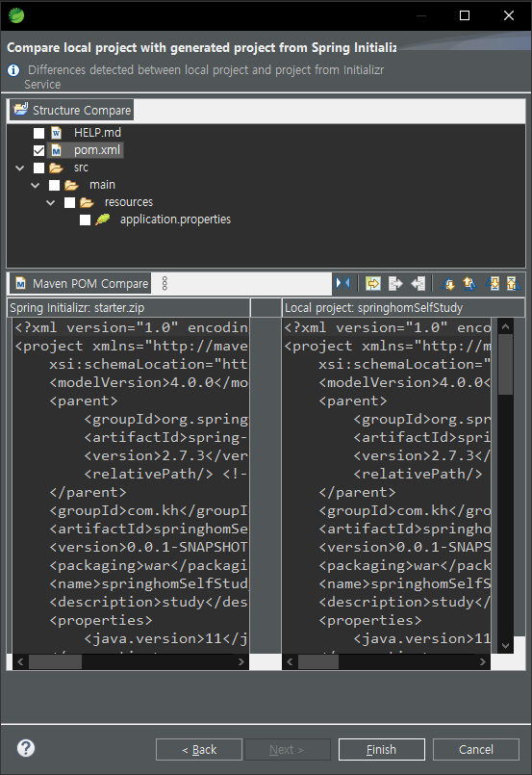Open the compare pane vertical dots menu
The height and width of the screenshot is (775, 532).
coord(165,283)
